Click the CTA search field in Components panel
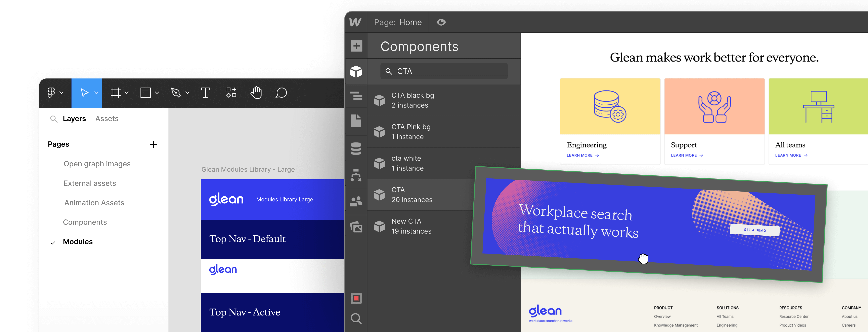The width and height of the screenshot is (868, 332). click(444, 71)
